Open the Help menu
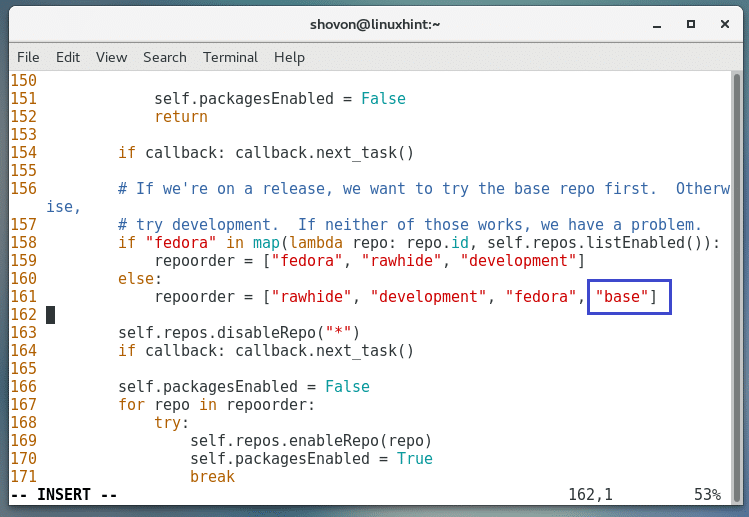749x517 pixels. coord(289,57)
